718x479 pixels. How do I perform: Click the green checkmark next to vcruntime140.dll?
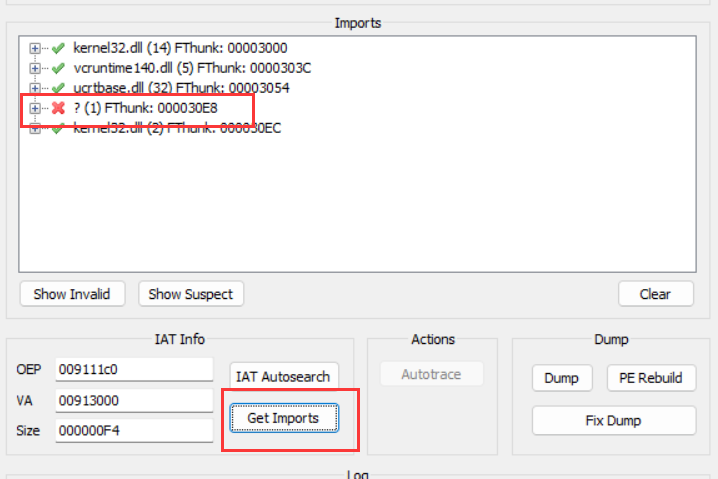[x=58, y=67]
